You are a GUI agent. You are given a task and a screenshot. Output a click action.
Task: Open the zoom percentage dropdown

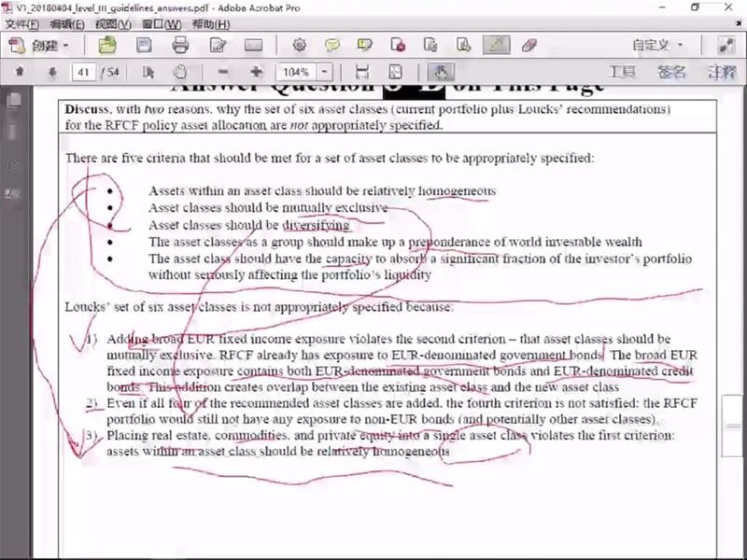pos(325,72)
